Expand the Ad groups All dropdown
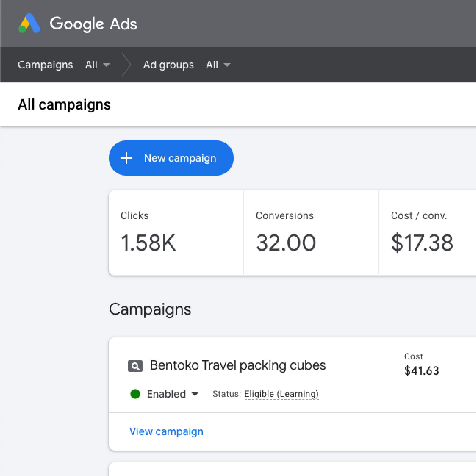476x476 pixels. click(218, 65)
